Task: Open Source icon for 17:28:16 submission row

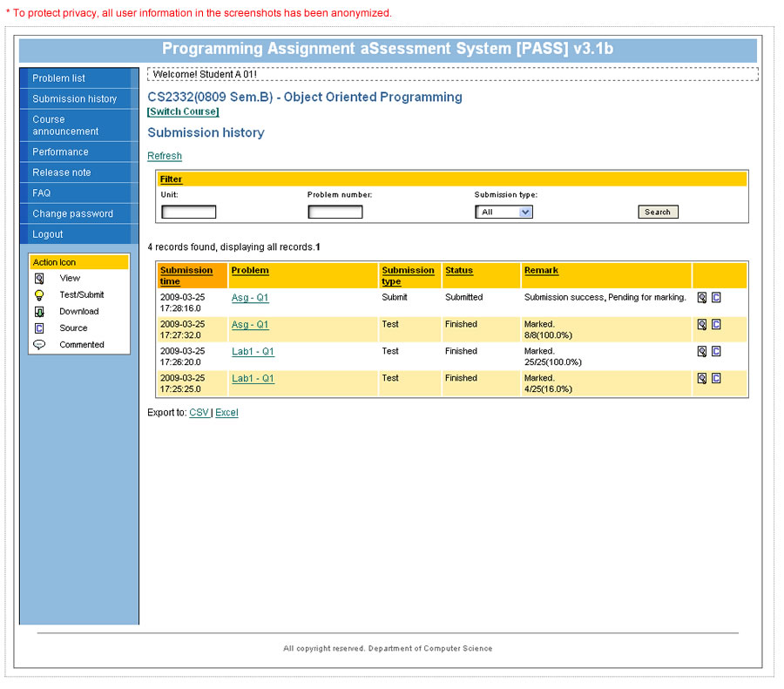Action: click(x=716, y=298)
